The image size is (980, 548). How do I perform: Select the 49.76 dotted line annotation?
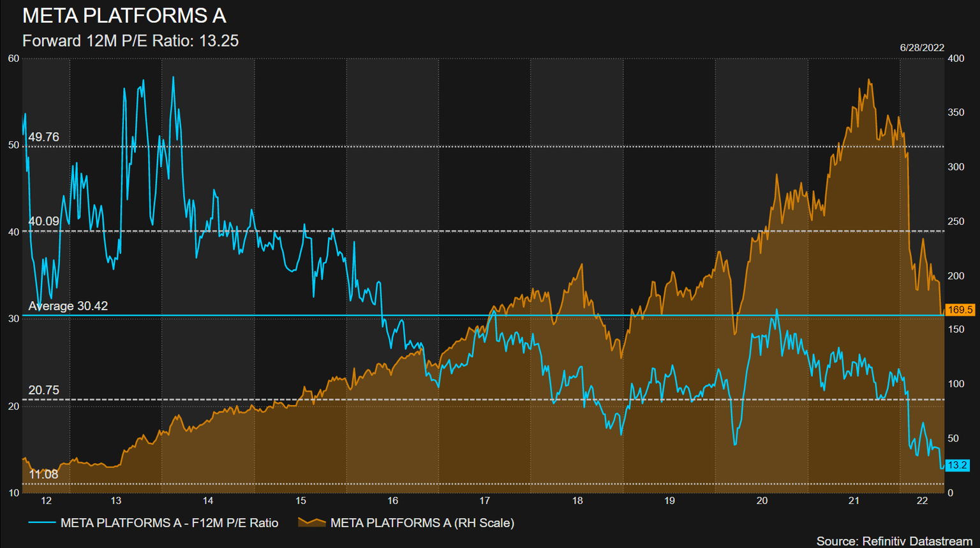point(43,137)
